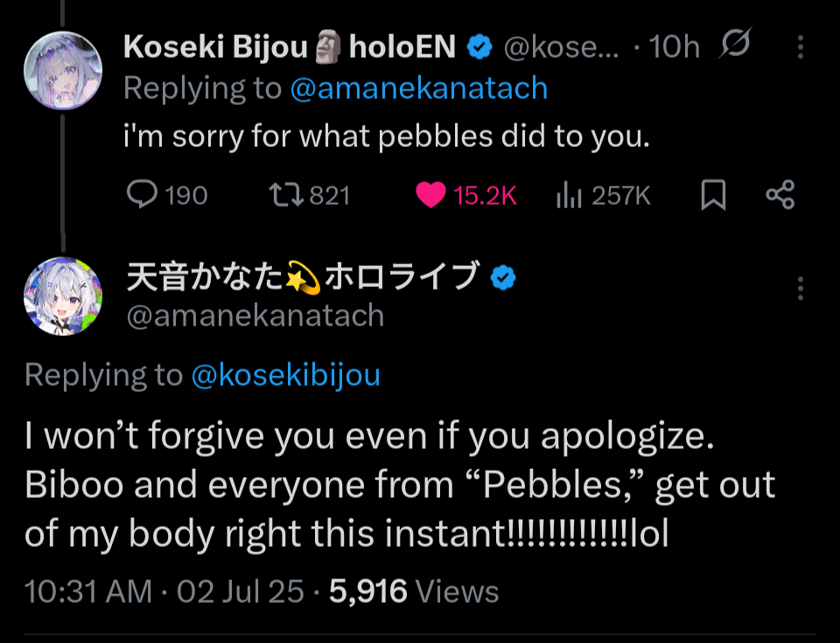Open the @kosekibijou mention link

[286, 374]
